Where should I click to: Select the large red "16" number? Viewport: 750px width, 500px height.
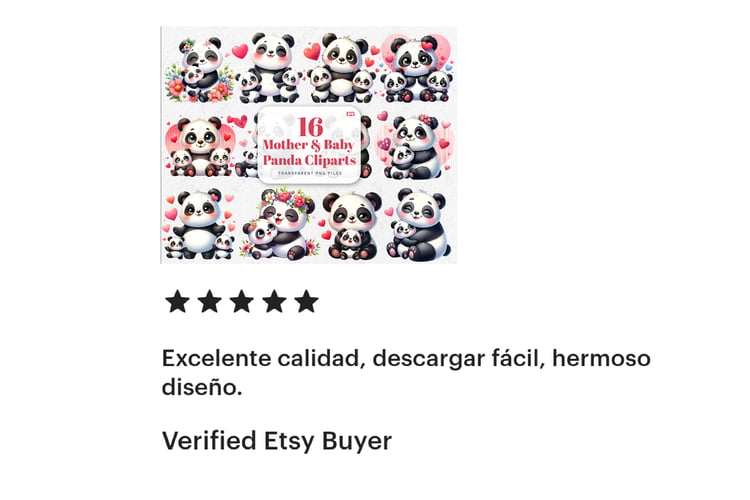click(310, 127)
